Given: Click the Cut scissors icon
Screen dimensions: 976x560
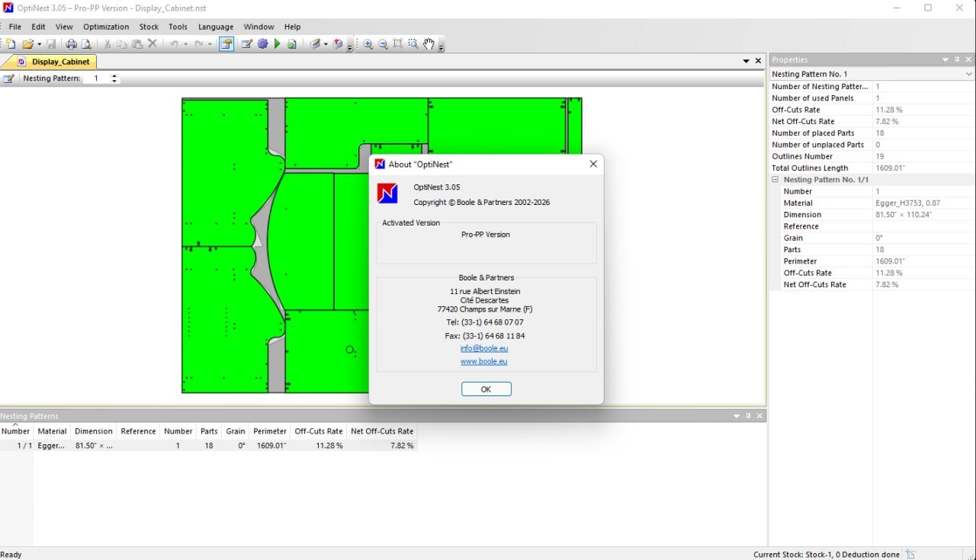Looking at the screenshot, I should coord(107,44).
